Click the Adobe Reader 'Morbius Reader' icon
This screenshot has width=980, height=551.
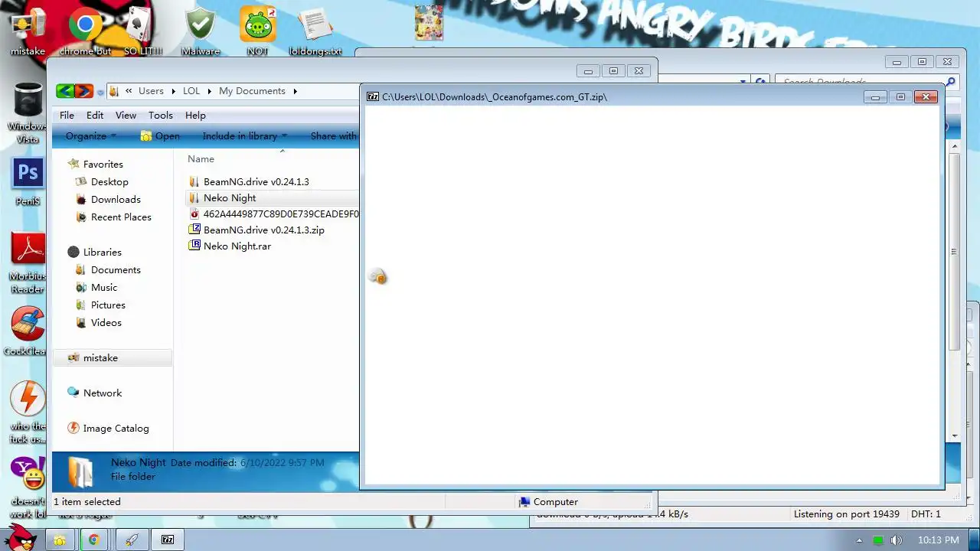(x=28, y=262)
